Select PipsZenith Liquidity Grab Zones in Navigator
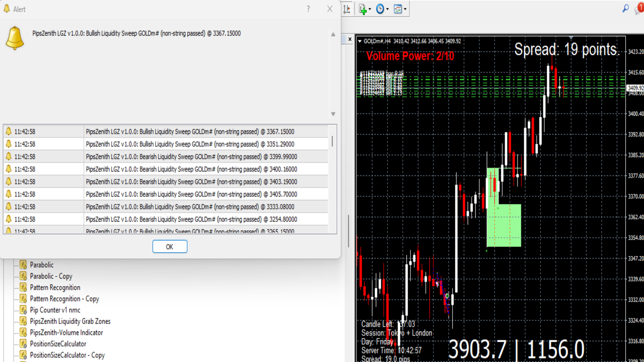Image resolution: width=644 pixels, height=362 pixels. pos(70,321)
